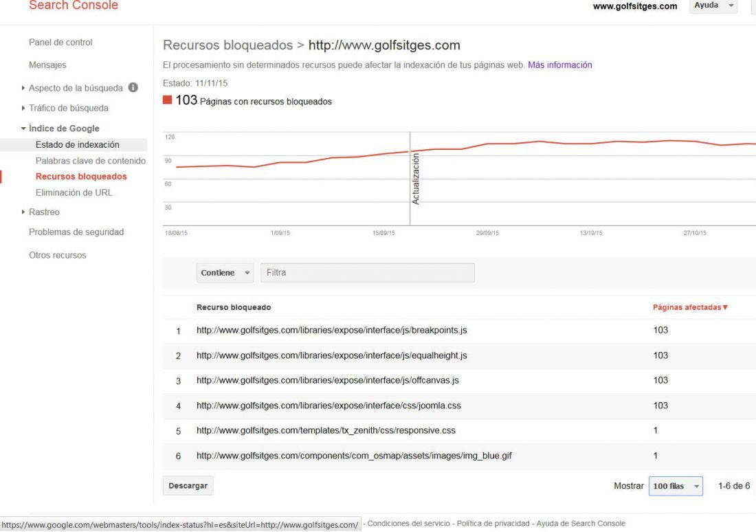Click the Filtra text field
This screenshot has height=532, width=756.
pos(368,272)
